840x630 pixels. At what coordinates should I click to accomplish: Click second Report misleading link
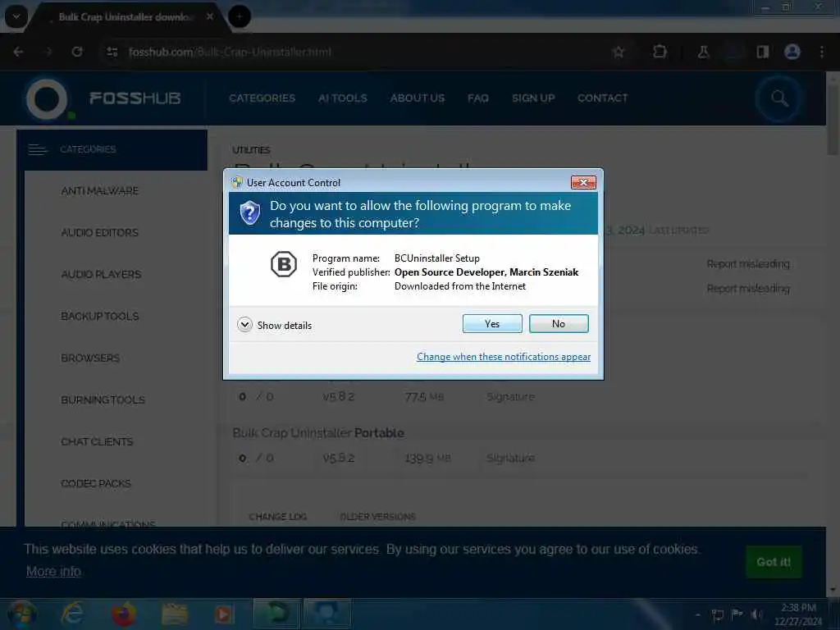748,289
